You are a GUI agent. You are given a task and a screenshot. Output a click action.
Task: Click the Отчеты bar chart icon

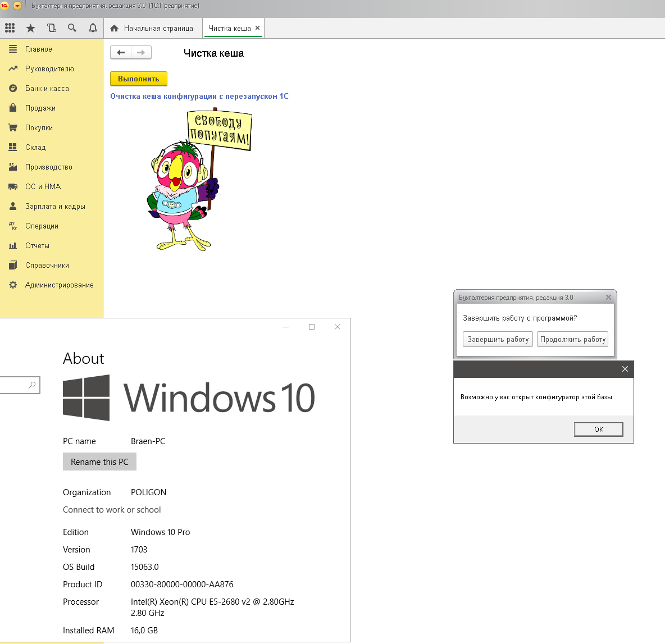tap(13, 245)
